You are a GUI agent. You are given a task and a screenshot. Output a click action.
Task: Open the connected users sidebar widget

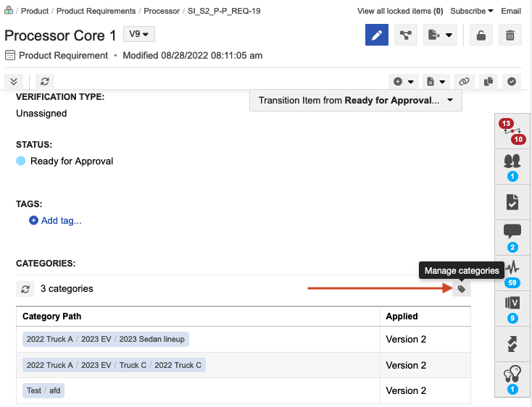(x=512, y=166)
